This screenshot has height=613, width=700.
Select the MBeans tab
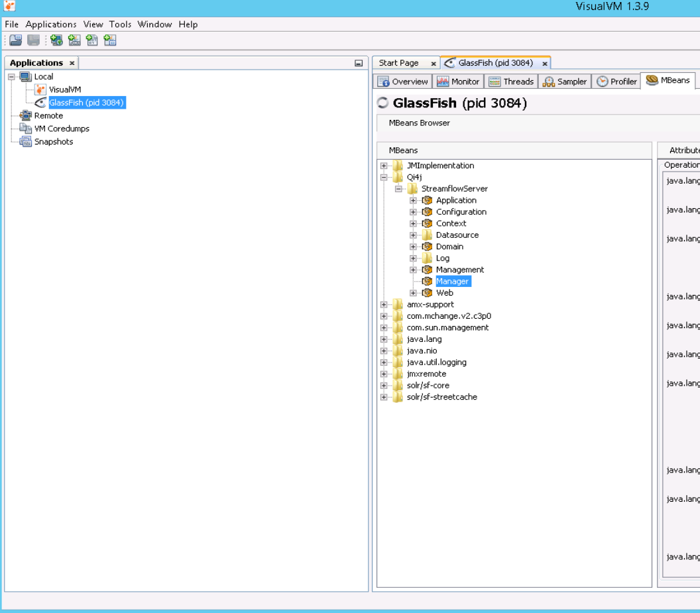click(668, 80)
